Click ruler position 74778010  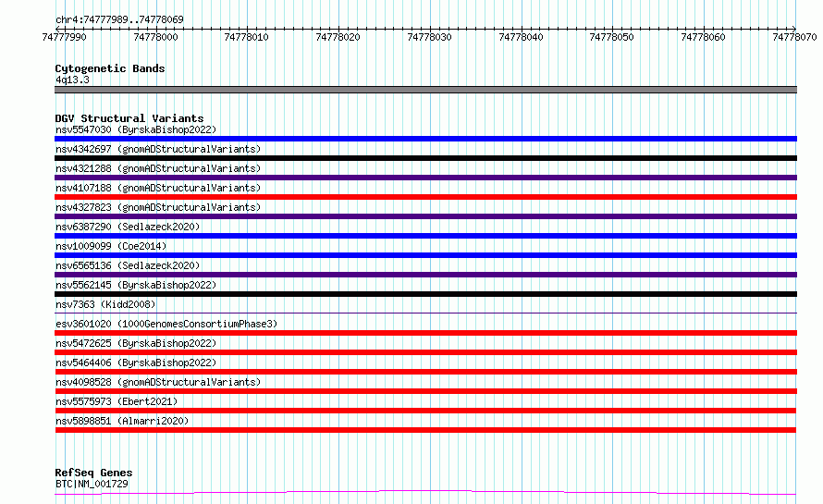tap(246, 37)
